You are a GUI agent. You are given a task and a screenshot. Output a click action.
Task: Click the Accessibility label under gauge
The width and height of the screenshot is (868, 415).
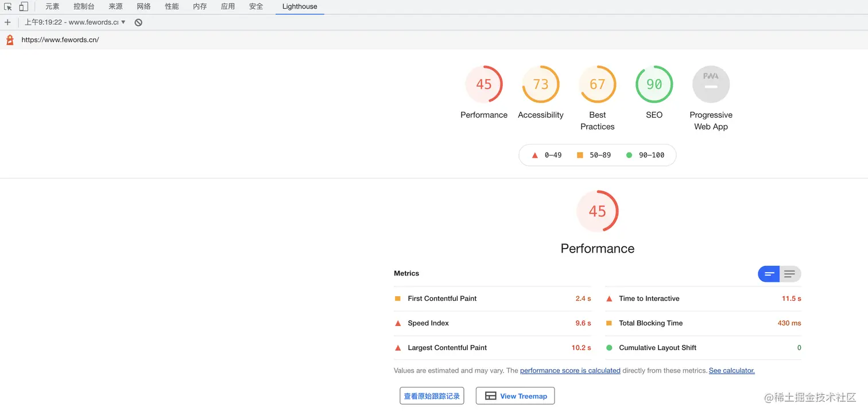point(541,115)
